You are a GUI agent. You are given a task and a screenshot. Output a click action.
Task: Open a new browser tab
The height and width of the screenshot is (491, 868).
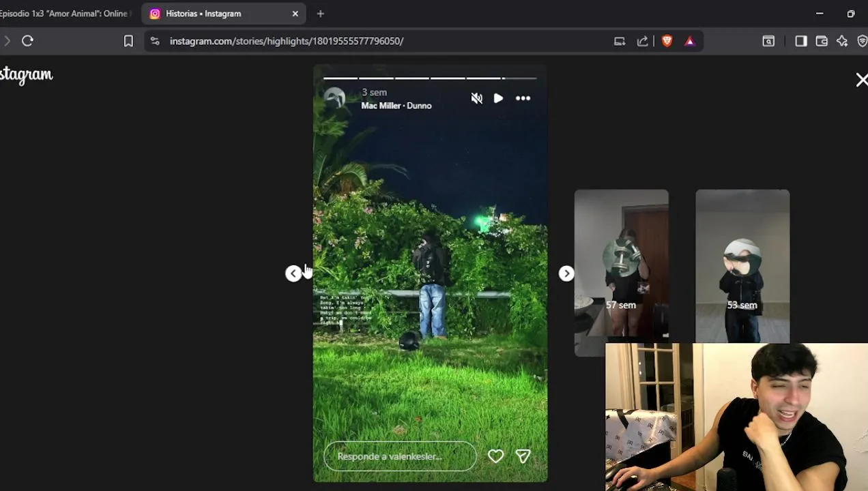pyautogui.click(x=321, y=14)
